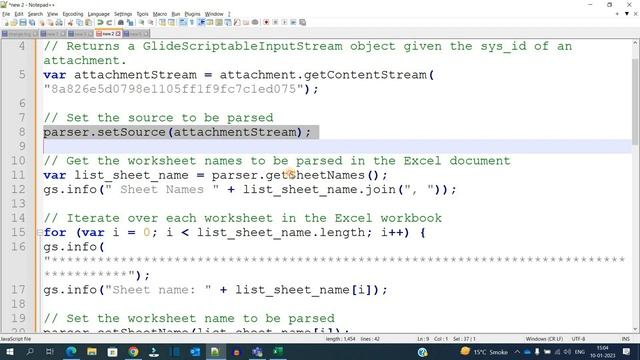Switch to the first document tab

click(19, 34)
